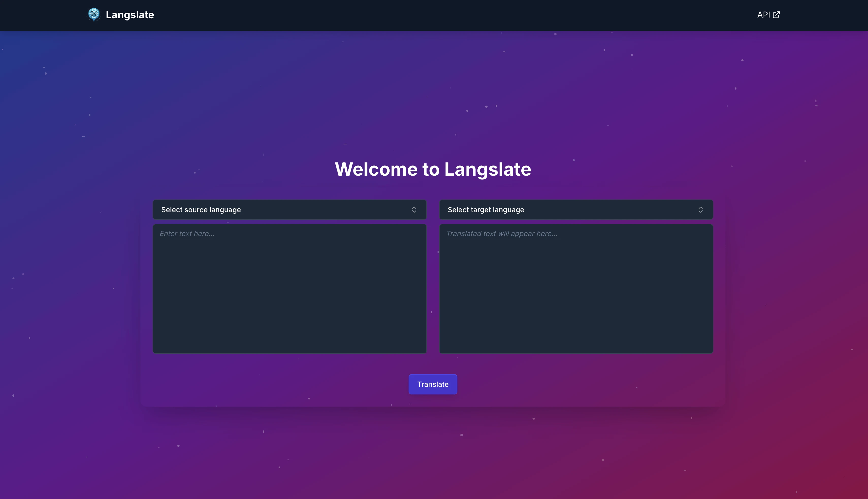
Task: Click the chevron arrows on source language selector
Action: click(x=414, y=210)
